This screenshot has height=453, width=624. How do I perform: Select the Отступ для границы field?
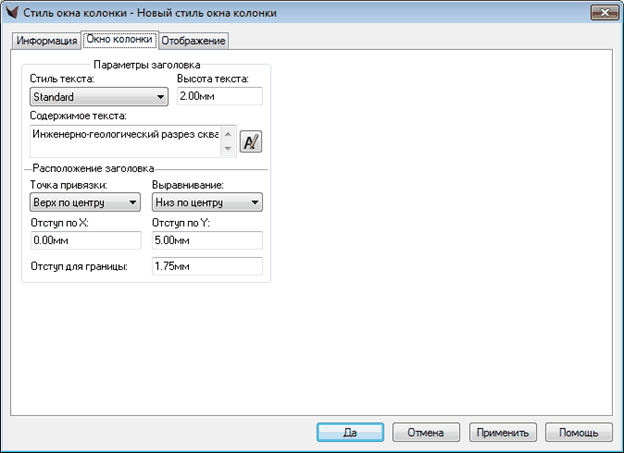pyautogui.click(x=206, y=267)
